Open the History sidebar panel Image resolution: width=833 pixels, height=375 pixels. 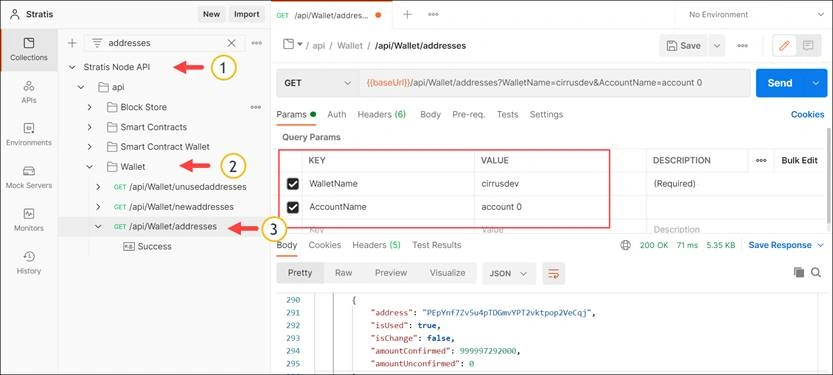[x=29, y=263]
